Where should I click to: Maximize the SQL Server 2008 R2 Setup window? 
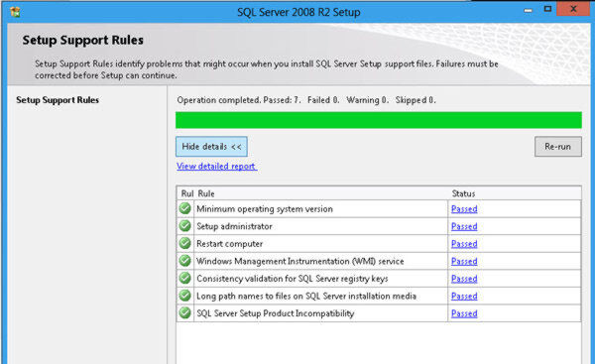547,9
